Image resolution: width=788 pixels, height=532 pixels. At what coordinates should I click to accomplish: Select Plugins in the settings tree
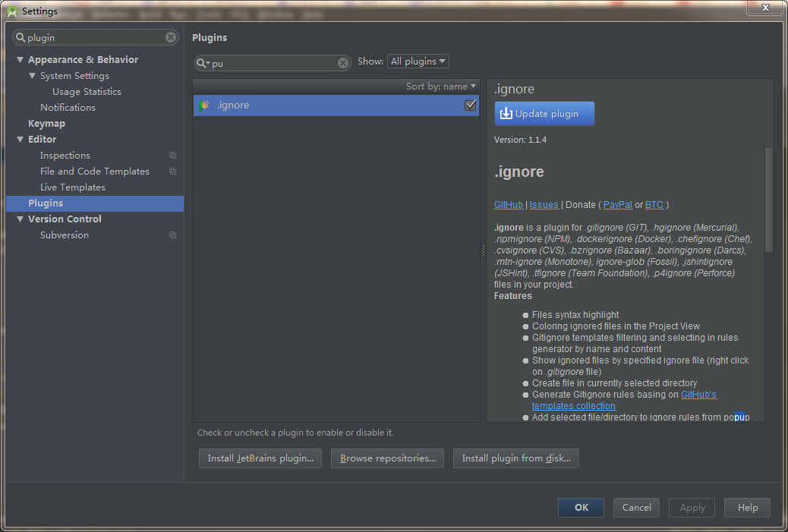coord(95,203)
